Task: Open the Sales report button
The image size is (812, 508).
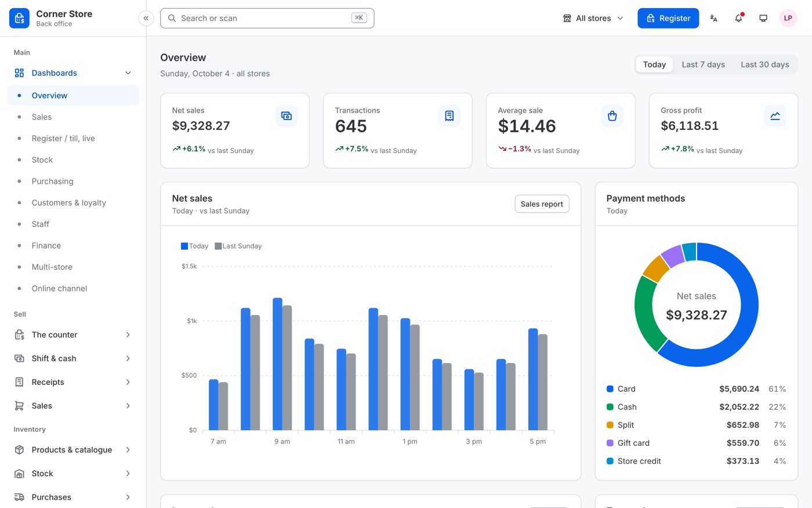Action: (x=542, y=204)
